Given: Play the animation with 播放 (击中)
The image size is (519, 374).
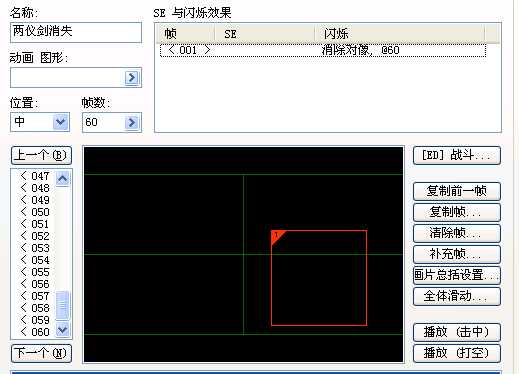Looking at the screenshot, I should [457, 332].
